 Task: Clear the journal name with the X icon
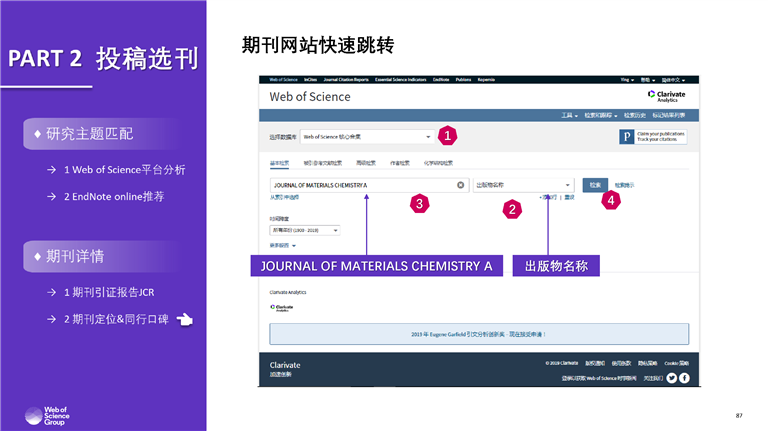point(460,185)
